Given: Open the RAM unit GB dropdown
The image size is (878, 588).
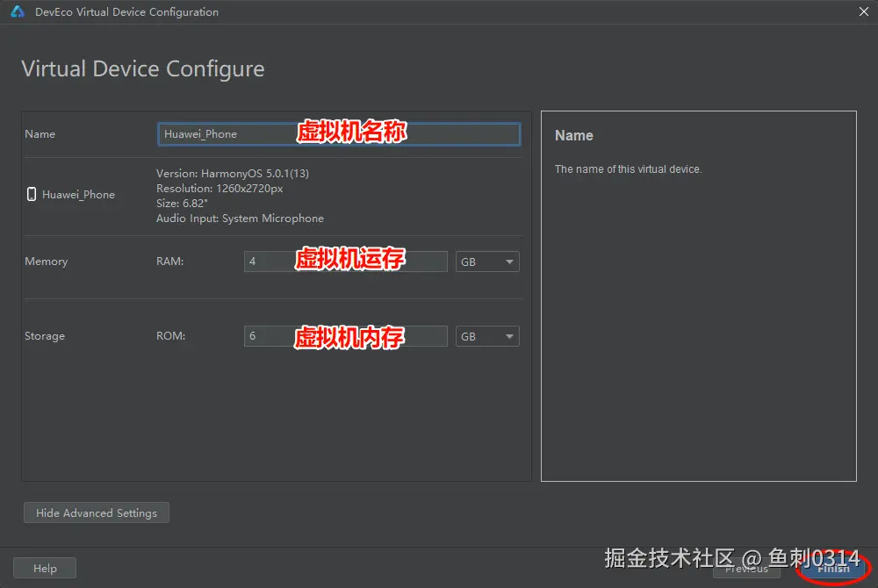Looking at the screenshot, I should click(487, 262).
